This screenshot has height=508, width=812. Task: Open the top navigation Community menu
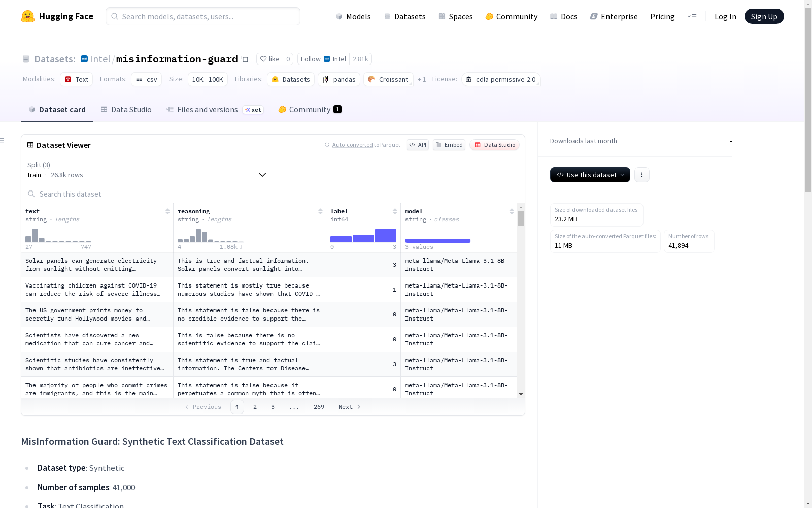click(x=512, y=16)
